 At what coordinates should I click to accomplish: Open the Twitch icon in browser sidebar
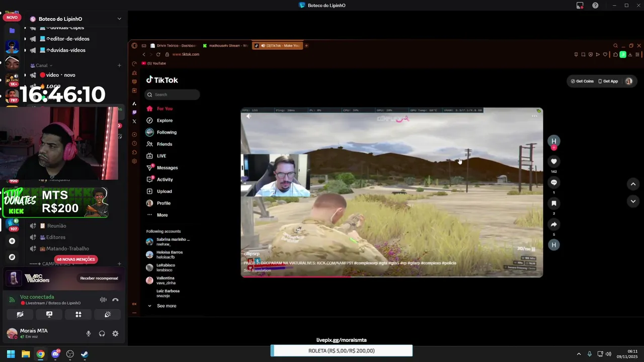(x=134, y=113)
